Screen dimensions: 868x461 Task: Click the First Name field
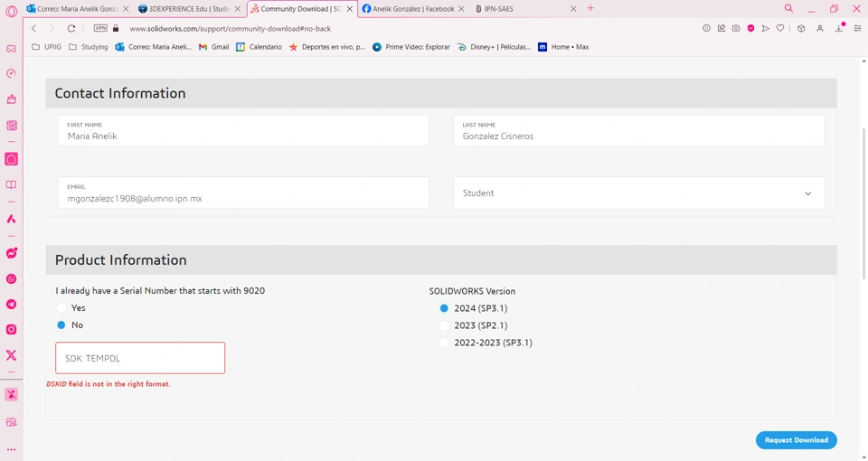[243, 130]
